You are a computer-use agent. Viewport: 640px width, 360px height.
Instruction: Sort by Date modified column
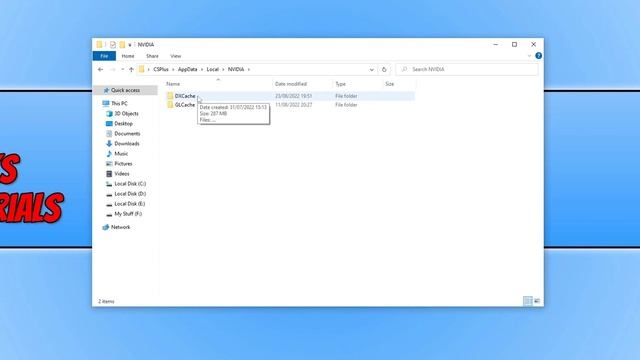(x=291, y=84)
